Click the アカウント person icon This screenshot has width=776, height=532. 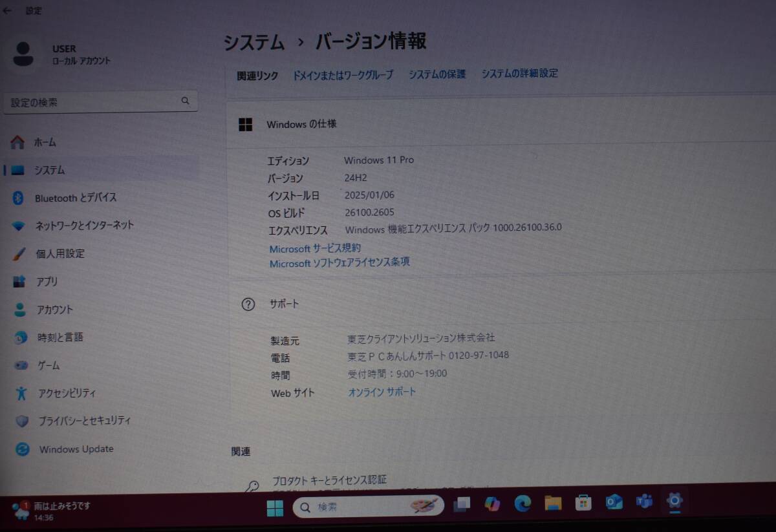pyautogui.click(x=20, y=310)
